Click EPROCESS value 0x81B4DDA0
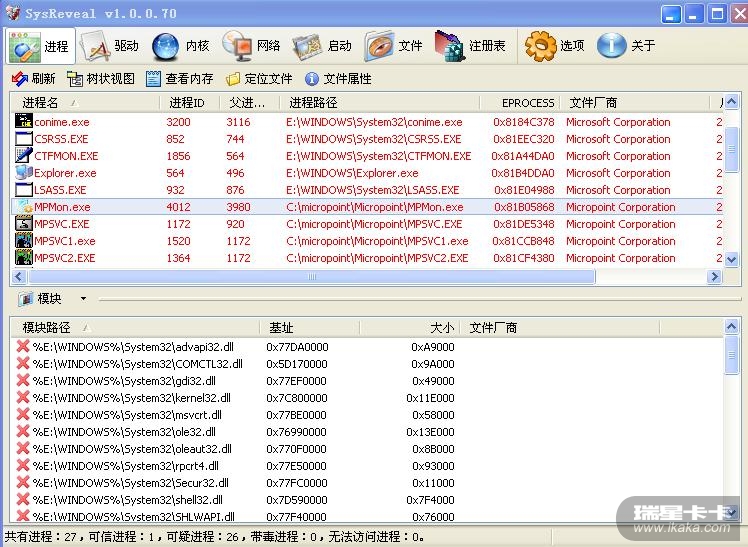748x547 pixels. click(x=523, y=173)
